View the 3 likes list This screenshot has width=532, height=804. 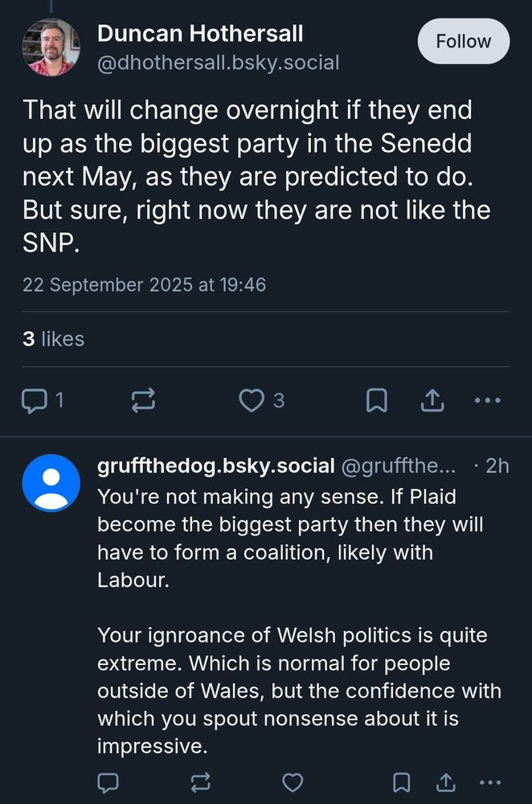(x=53, y=339)
